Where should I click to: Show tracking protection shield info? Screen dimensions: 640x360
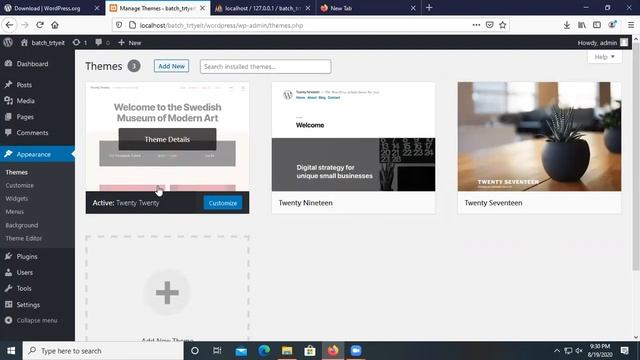click(119, 25)
